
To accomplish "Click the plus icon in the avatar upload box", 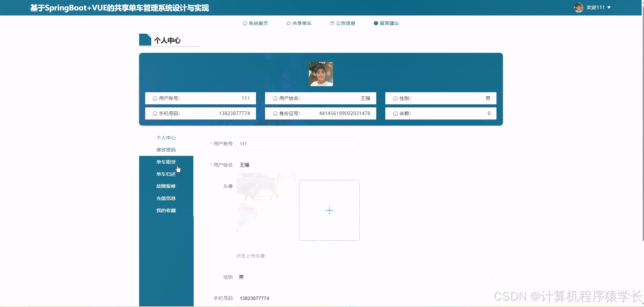I will [x=329, y=210].
